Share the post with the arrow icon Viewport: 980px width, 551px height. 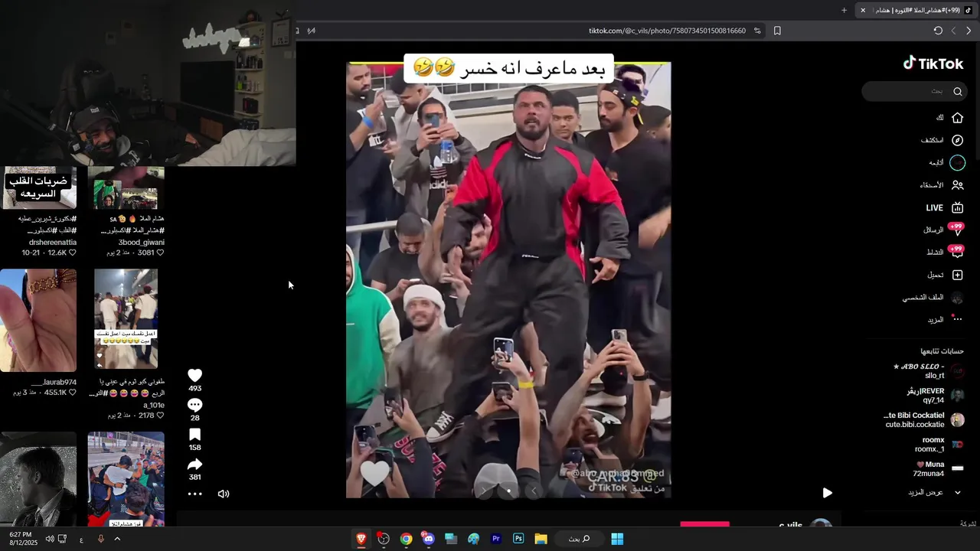[x=195, y=464]
